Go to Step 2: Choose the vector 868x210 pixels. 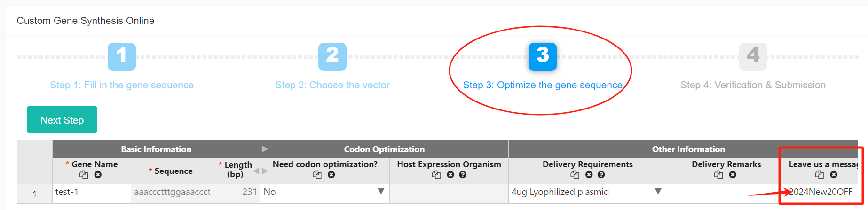[332, 85]
